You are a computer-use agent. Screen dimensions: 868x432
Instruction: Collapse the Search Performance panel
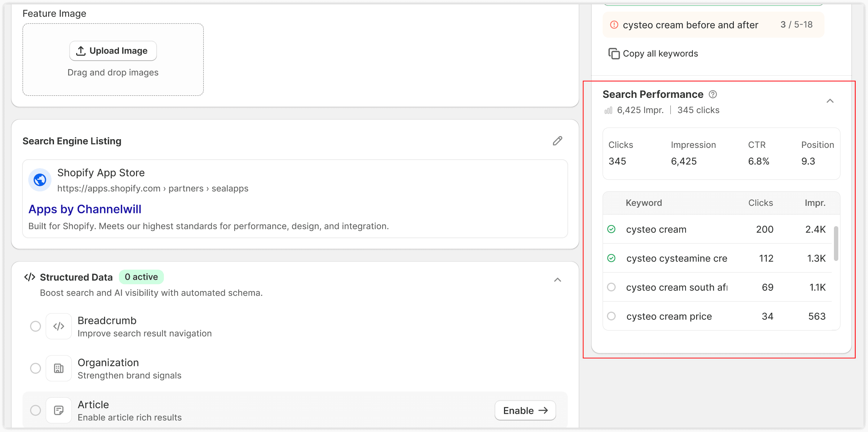(830, 101)
